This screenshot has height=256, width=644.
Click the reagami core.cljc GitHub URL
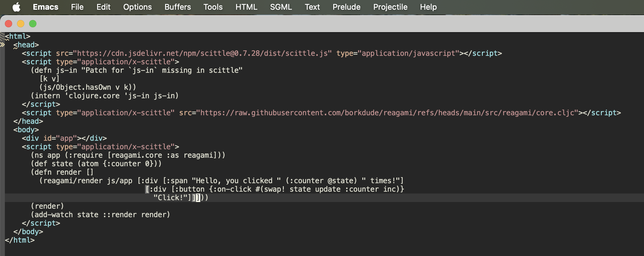[x=387, y=113]
